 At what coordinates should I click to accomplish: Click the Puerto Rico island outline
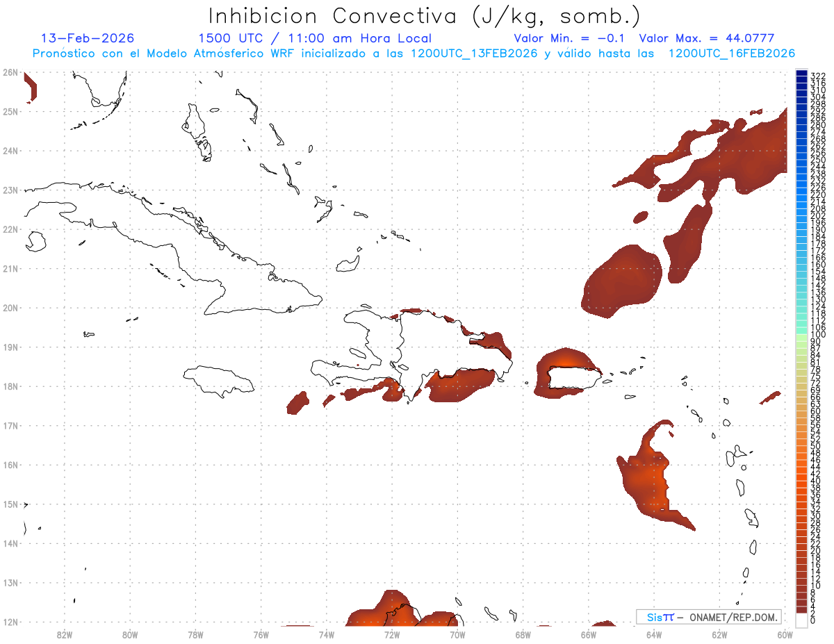[x=575, y=378]
